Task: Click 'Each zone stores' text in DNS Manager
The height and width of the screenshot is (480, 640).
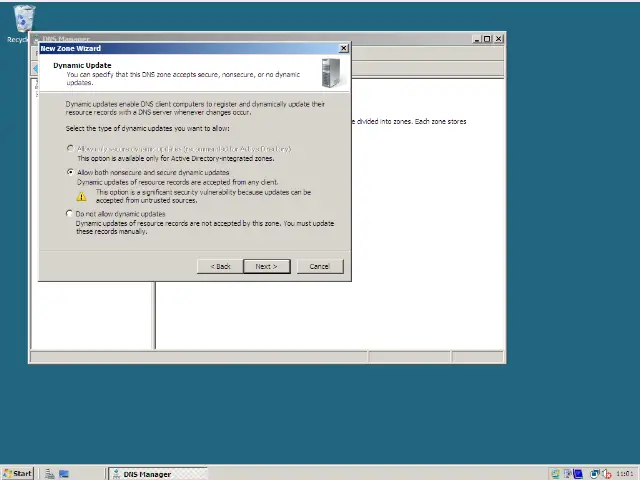Action: tap(440, 121)
